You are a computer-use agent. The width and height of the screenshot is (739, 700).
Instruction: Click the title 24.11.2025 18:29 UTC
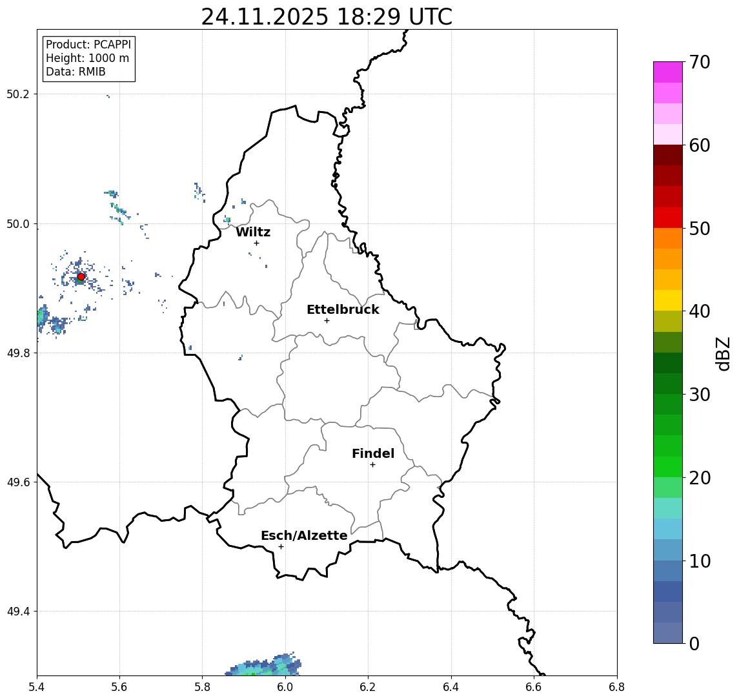tap(327, 17)
